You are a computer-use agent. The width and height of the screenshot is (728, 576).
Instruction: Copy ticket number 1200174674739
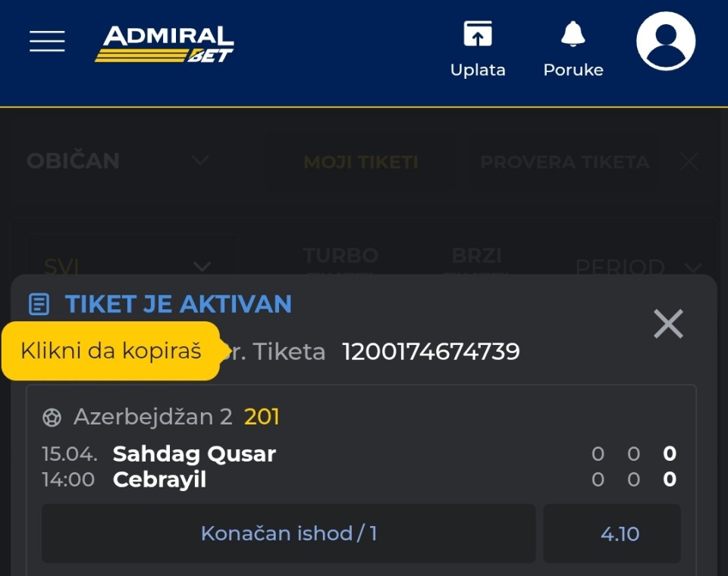(431, 352)
